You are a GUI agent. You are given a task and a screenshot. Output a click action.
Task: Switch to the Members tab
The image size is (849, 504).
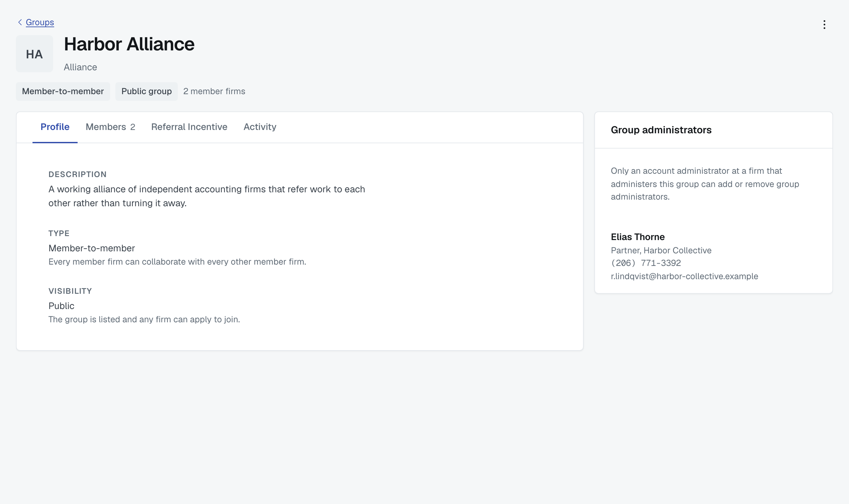tap(110, 127)
